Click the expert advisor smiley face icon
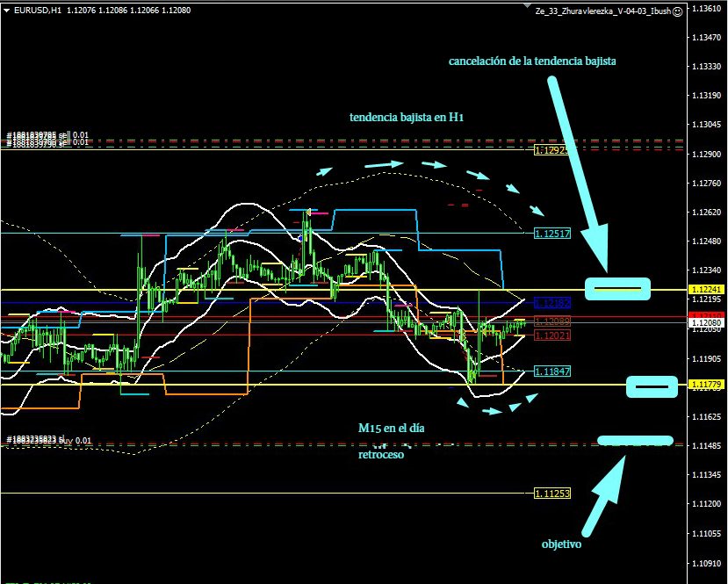Viewport: 728px width, 584px height. click(677, 11)
